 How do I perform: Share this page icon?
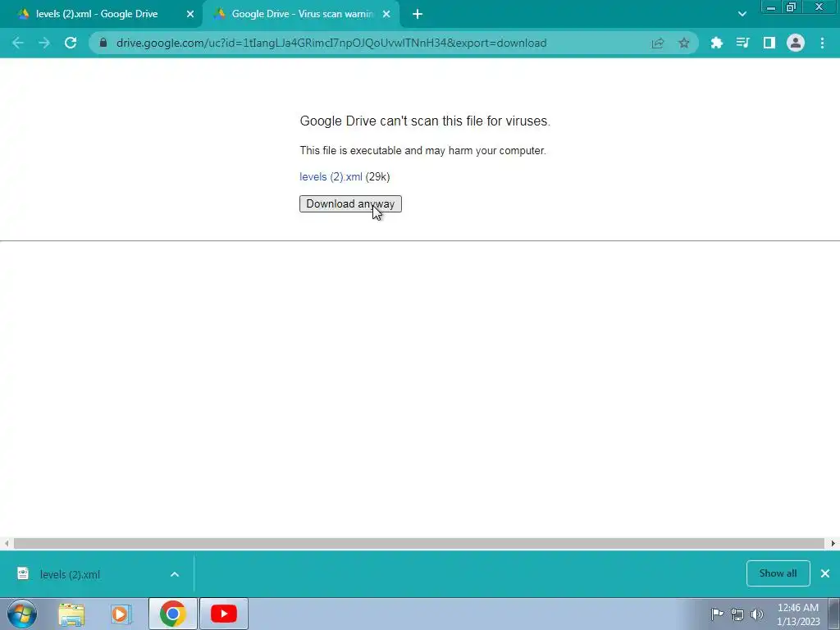657,43
